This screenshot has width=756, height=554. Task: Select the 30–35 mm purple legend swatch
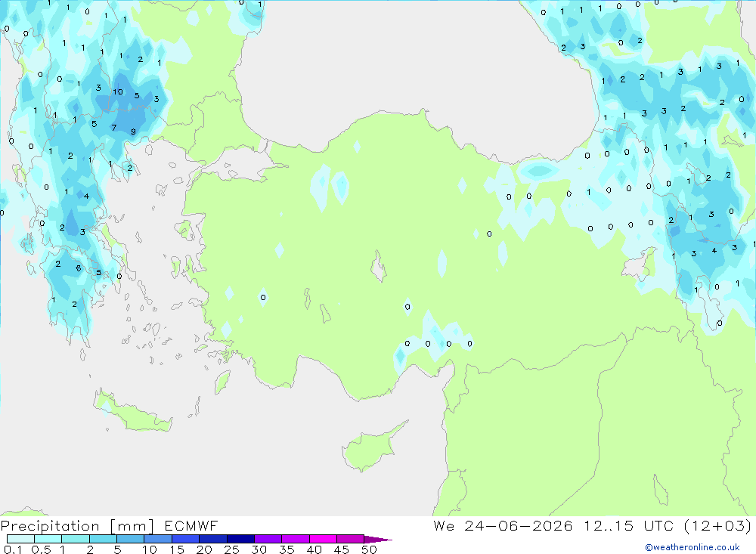(x=268, y=539)
